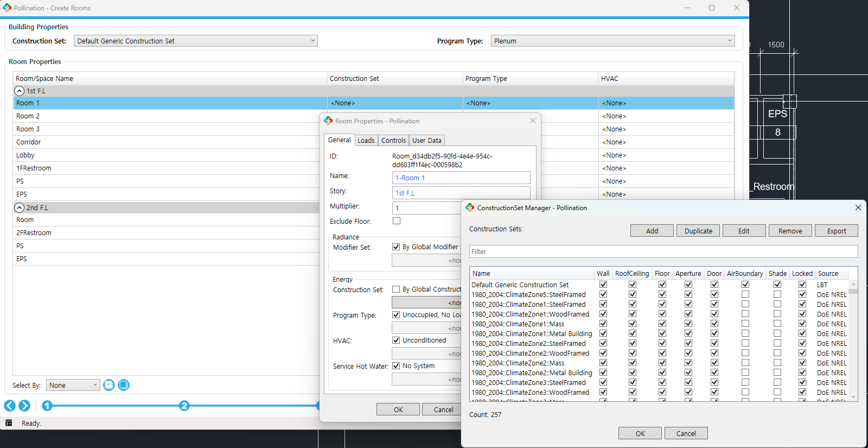Close the ConstructionSet Manager dialog
The image size is (868, 448).
[x=858, y=207]
